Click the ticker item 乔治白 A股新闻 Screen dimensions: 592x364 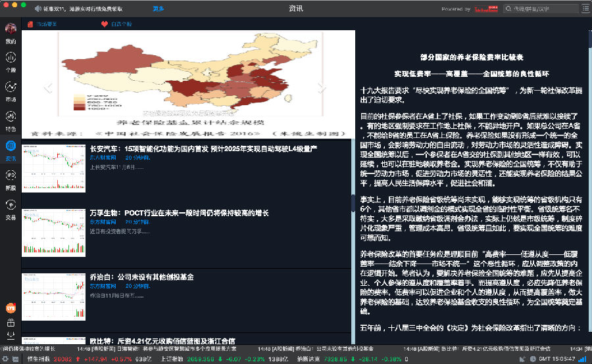point(316,349)
